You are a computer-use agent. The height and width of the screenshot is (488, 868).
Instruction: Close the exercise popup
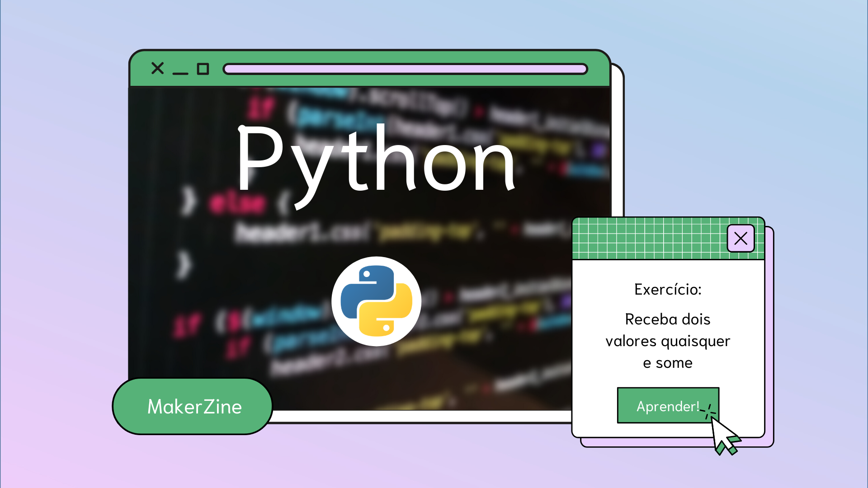click(x=741, y=238)
